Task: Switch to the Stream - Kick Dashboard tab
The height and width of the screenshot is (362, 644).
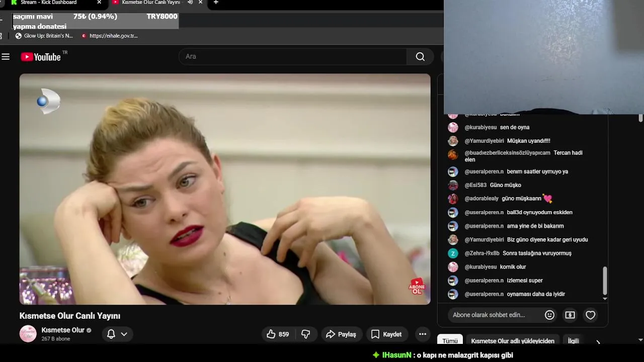Action: [x=49, y=3]
